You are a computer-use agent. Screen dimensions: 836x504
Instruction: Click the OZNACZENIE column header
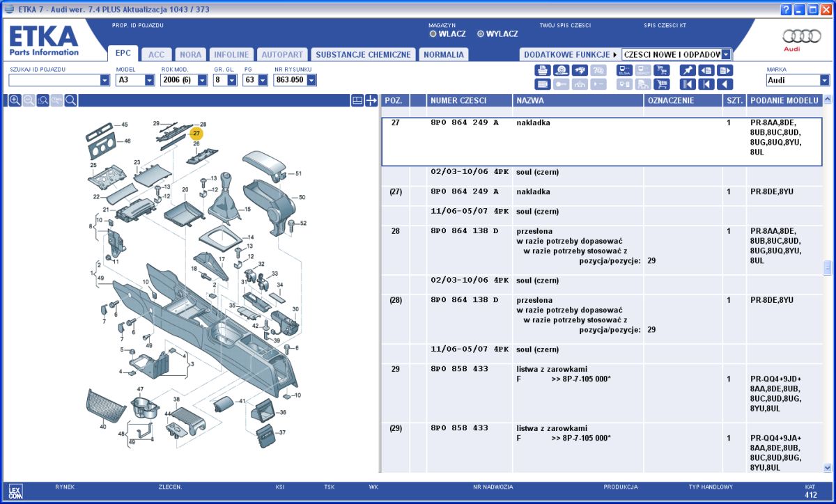pyautogui.click(x=683, y=100)
